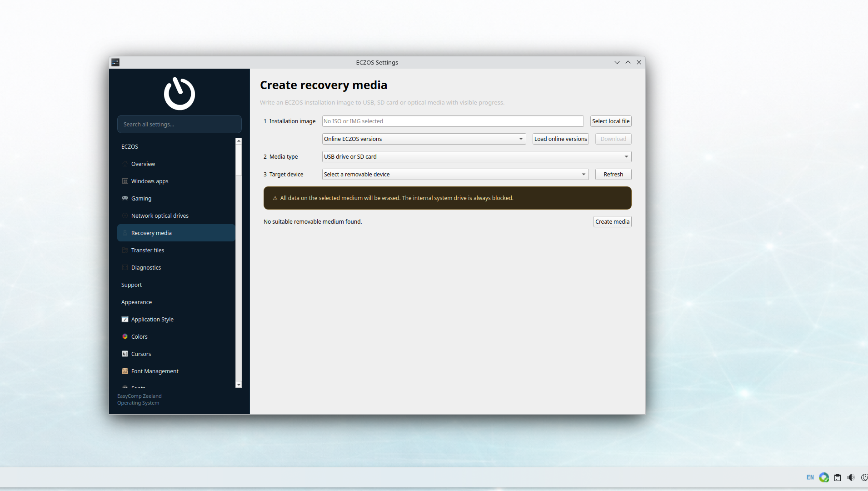
Task: Open the Gaming settings page
Action: (176, 198)
